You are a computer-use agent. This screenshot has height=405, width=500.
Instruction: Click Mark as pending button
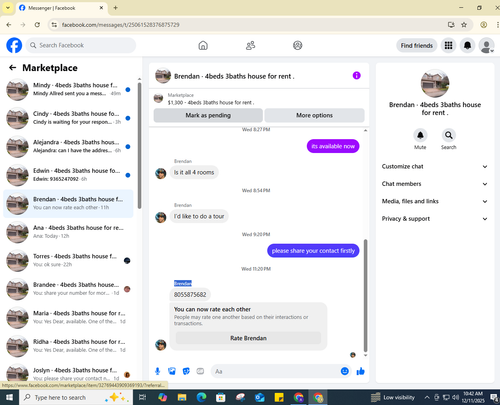click(x=208, y=115)
